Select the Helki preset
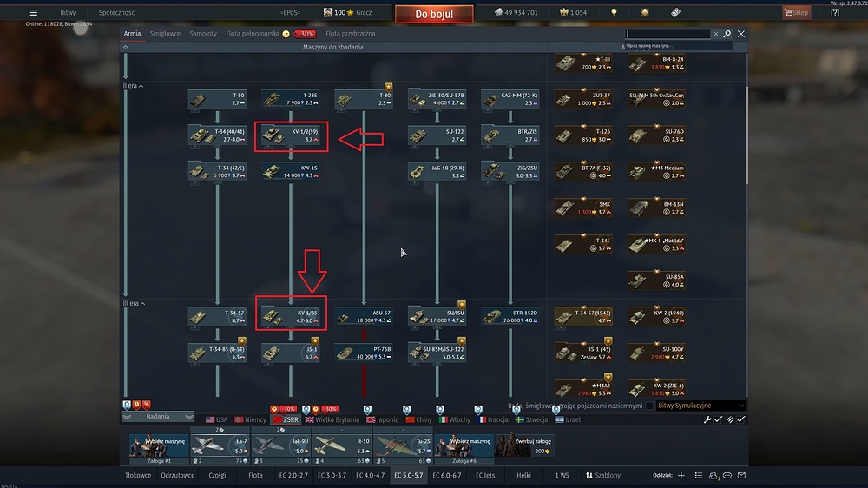 [523, 475]
